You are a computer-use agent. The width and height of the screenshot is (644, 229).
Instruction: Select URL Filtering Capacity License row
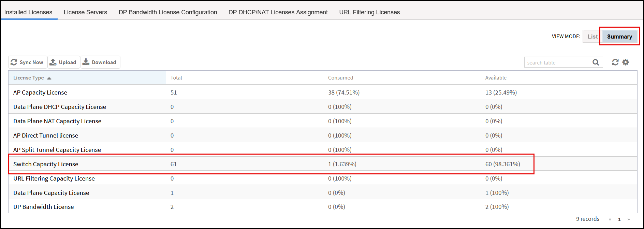click(x=323, y=178)
